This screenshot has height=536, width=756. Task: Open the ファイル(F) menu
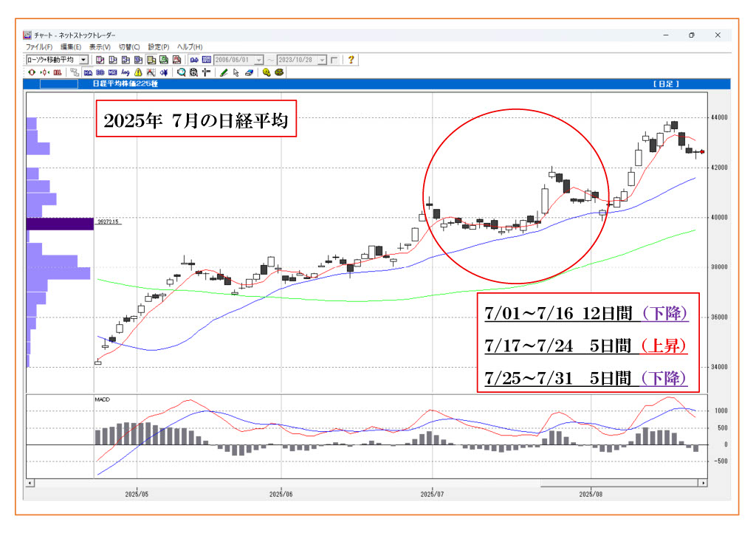point(38,47)
